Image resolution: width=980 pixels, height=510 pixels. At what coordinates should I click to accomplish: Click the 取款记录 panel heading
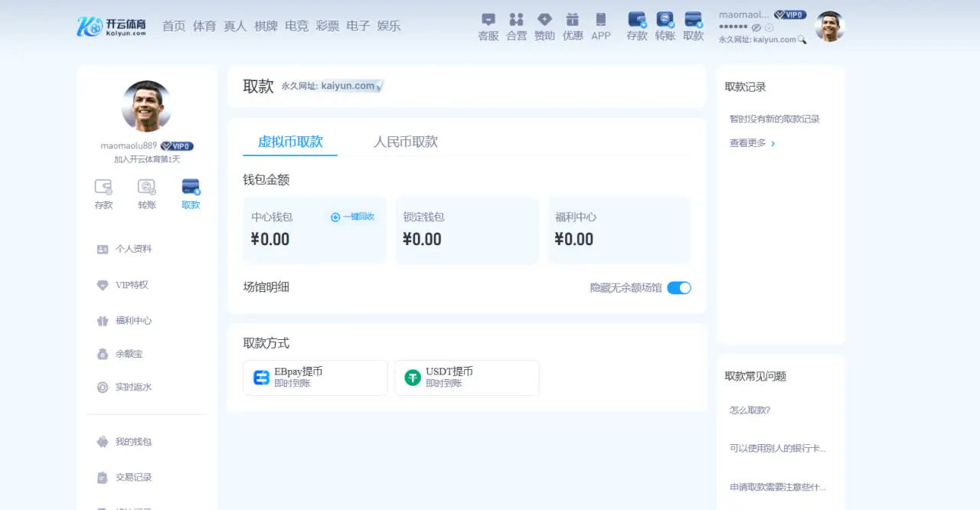[746, 87]
